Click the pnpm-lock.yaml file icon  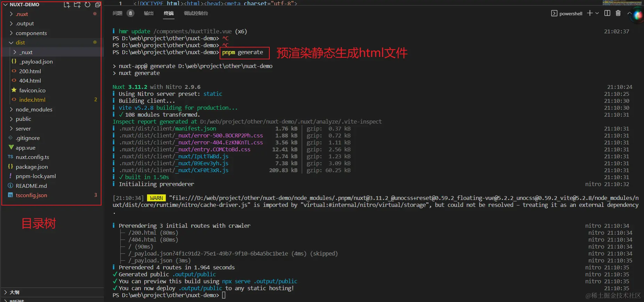click(x=10, y=176)
